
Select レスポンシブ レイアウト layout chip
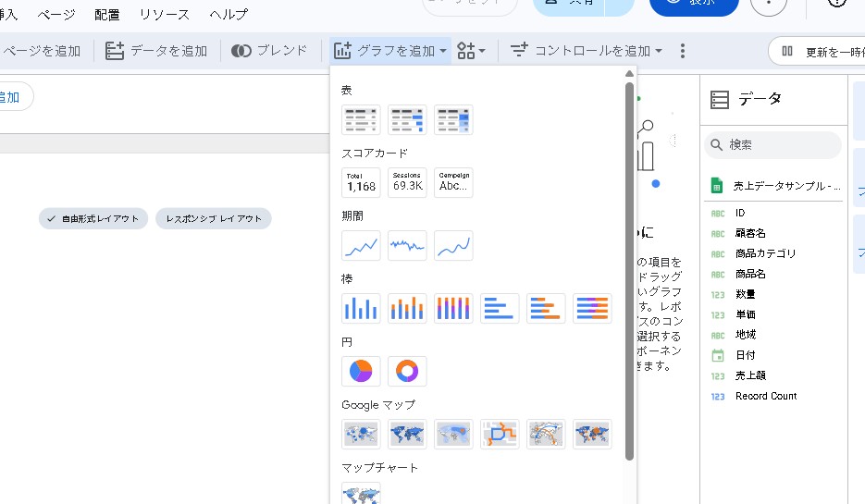pos(214,219)
